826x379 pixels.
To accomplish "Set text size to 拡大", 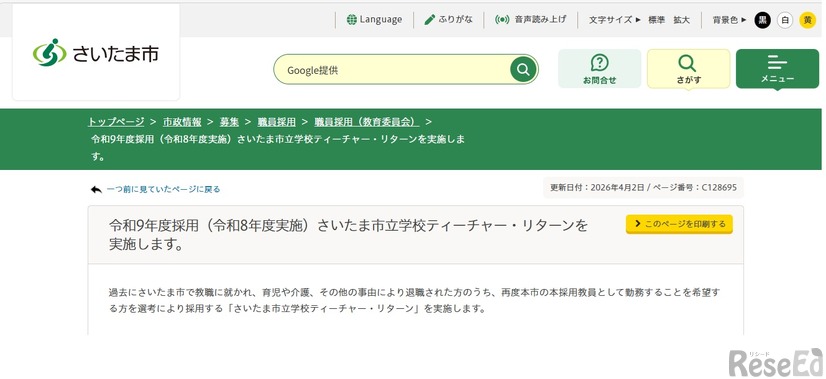I will tap(681, 20).
